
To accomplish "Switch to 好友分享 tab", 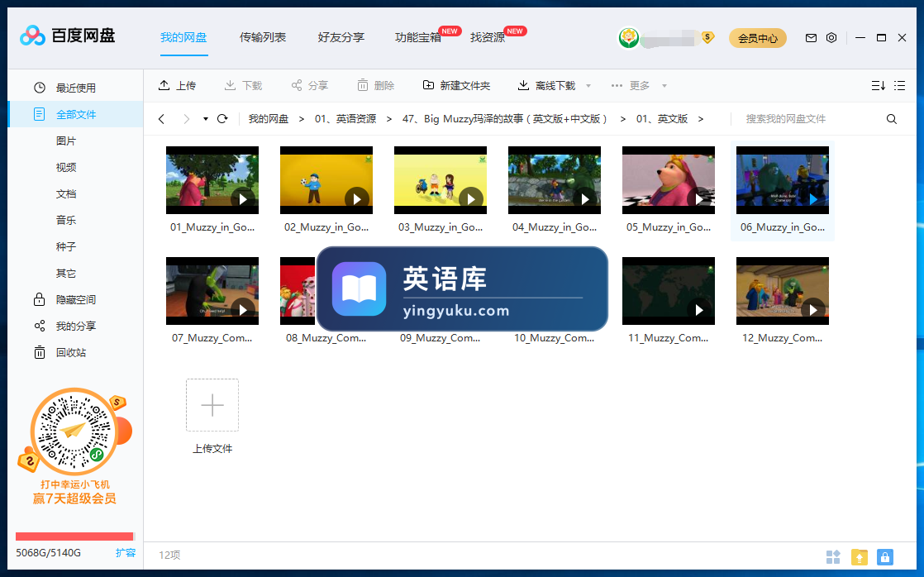I will (x=341, y=38).
